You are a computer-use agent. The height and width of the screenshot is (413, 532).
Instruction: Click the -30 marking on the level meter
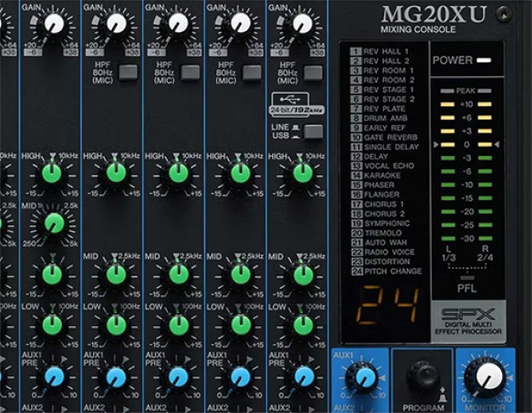click(467, 238)
